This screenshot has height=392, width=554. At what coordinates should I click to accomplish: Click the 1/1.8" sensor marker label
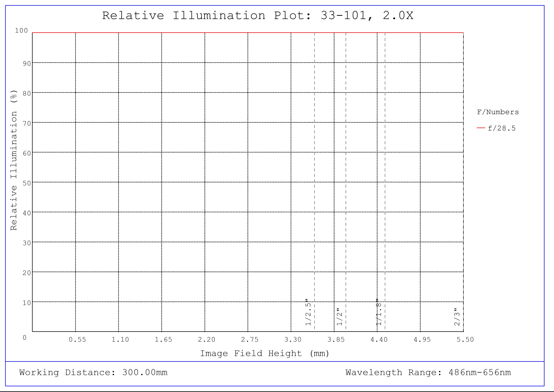click(x=379, y=312)
